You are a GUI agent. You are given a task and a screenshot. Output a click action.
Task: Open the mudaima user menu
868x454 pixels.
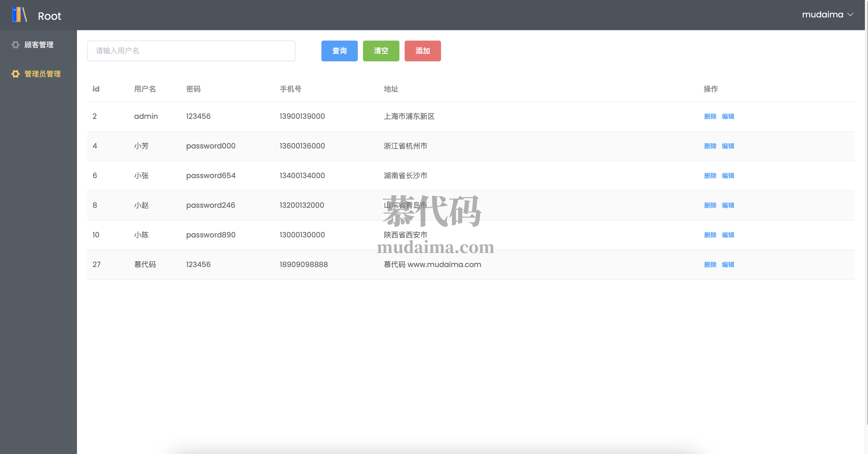click(x=822, y=15)
